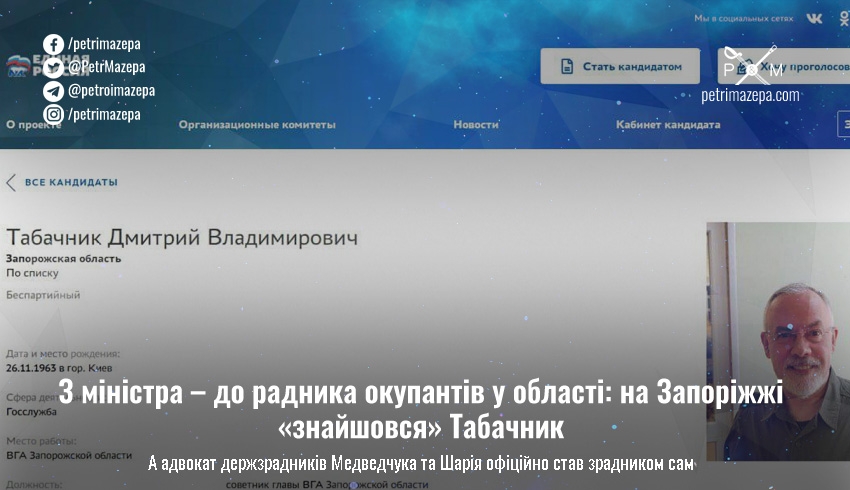Go to the Новости section
850x490 pixels.
tap(476, 125)
